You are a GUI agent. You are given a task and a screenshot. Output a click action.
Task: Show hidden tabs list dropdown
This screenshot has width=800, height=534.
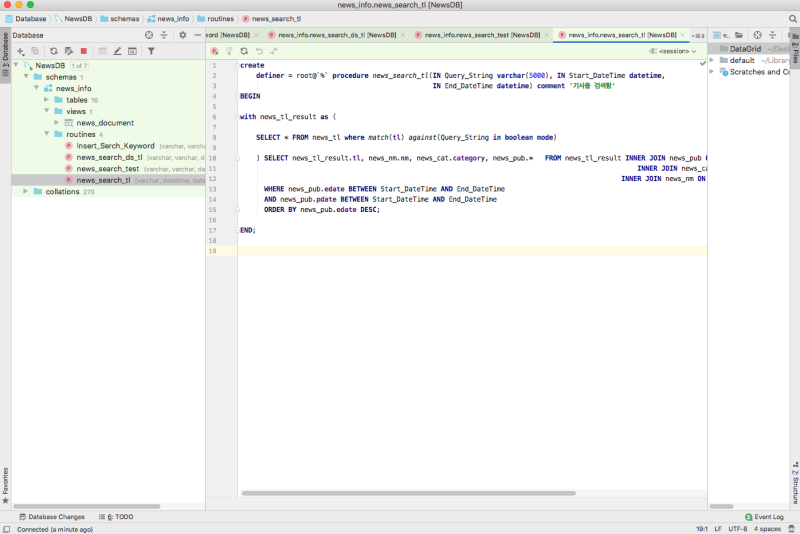[x=698, y=35]
